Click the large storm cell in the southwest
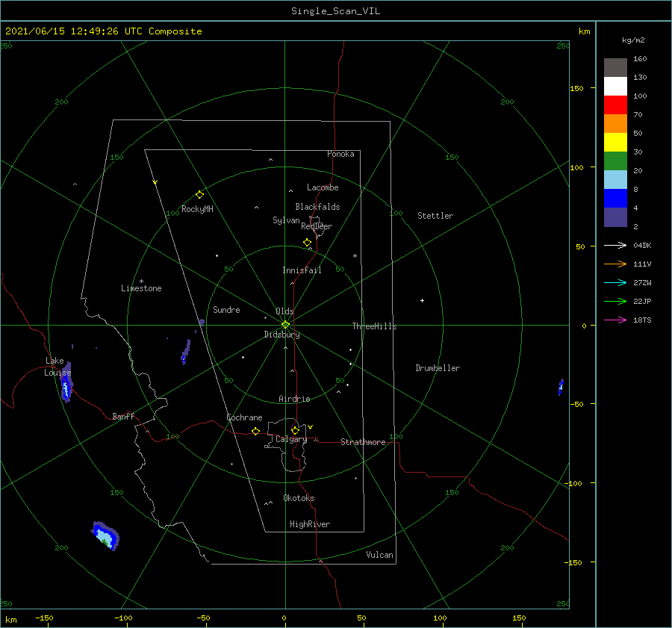 point(105,536)
